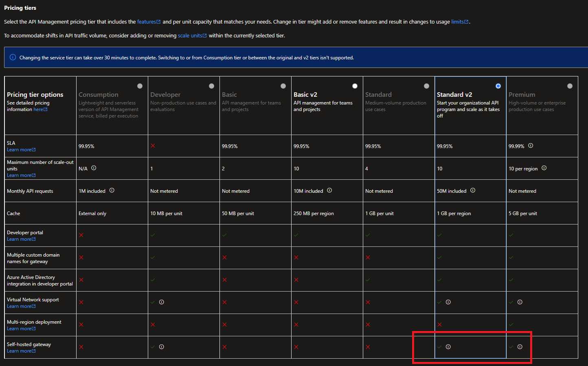Click the Premium 'Not metered' cell
Viewport: 588px width, 366px height.
pos(542,191)
